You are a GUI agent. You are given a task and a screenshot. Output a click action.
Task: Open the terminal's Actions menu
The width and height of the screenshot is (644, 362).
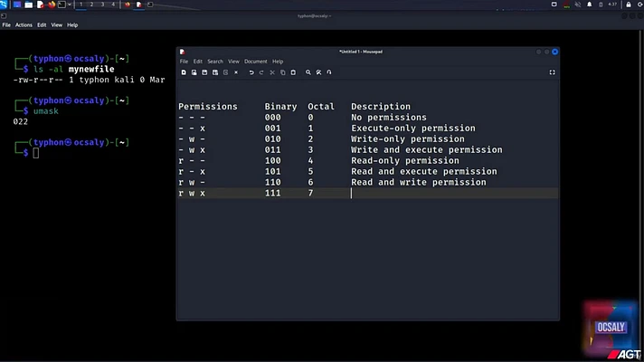[x=24, y=25]
